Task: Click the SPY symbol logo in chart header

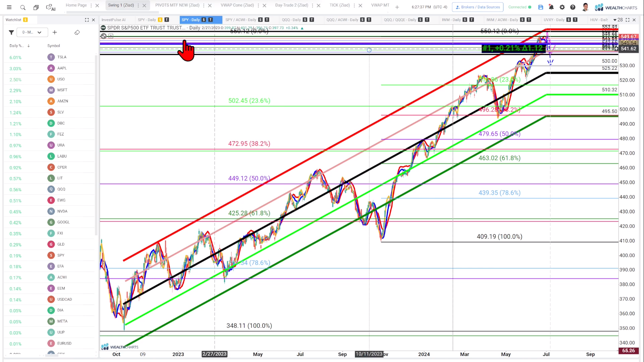Action: click(103, 28)
